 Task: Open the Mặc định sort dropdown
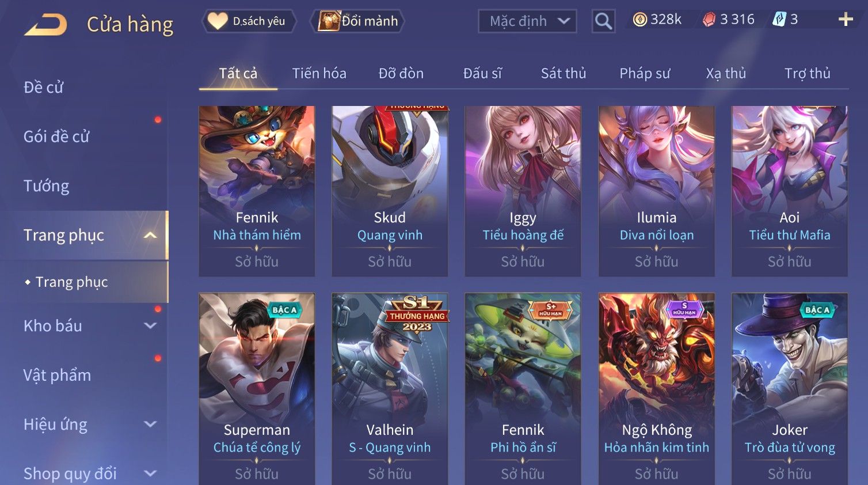527,21
